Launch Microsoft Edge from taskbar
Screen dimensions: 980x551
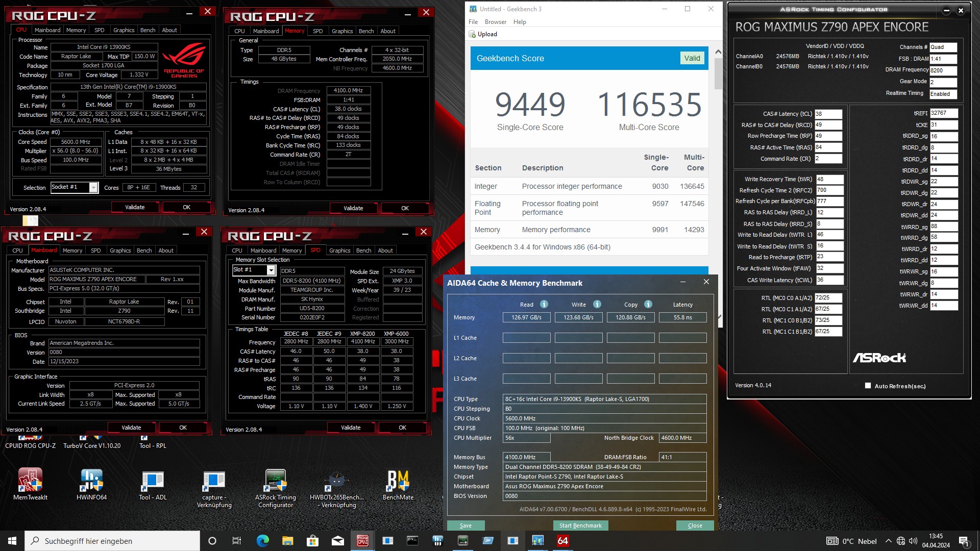point(262,541)
